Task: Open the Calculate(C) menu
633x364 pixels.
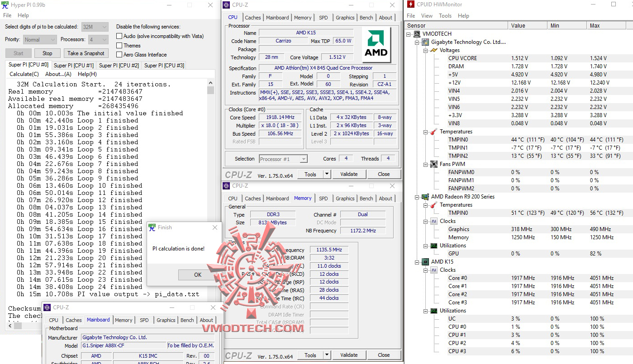Action: tap(24, 74)
